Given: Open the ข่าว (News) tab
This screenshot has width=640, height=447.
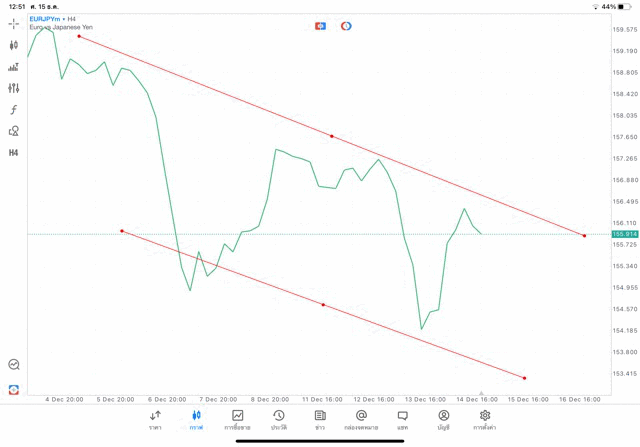Looking at the screenshot, I should [x=320, y=420].
